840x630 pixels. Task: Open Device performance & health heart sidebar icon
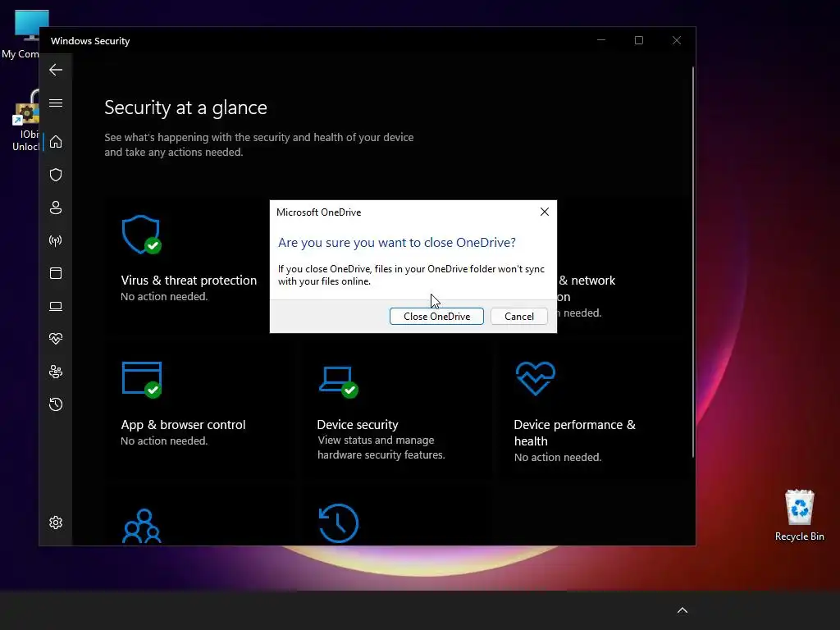click(56, 339)
